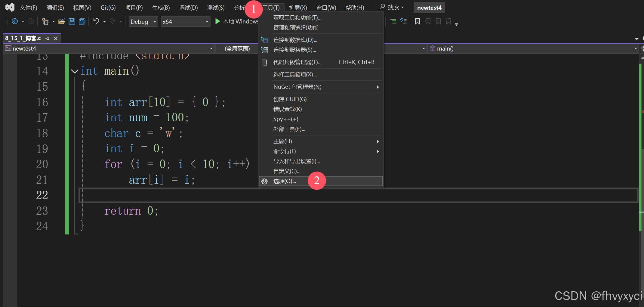Navigate backward with the blue arrow

pos(15,21)
